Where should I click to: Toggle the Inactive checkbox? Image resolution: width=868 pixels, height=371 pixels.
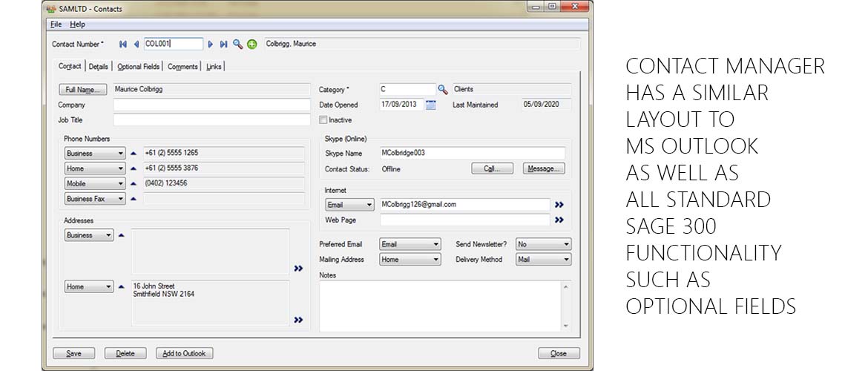pyautogui.click(x=323, y=119)
